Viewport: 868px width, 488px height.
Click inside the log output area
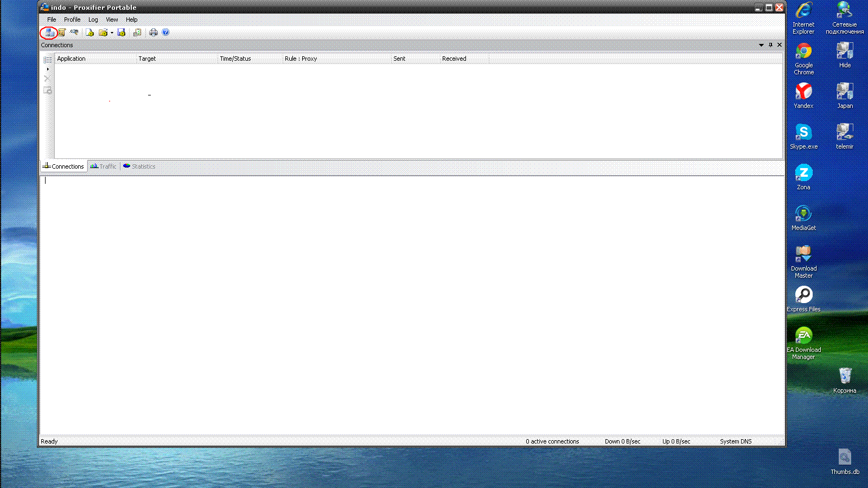(x=412, y=305)
